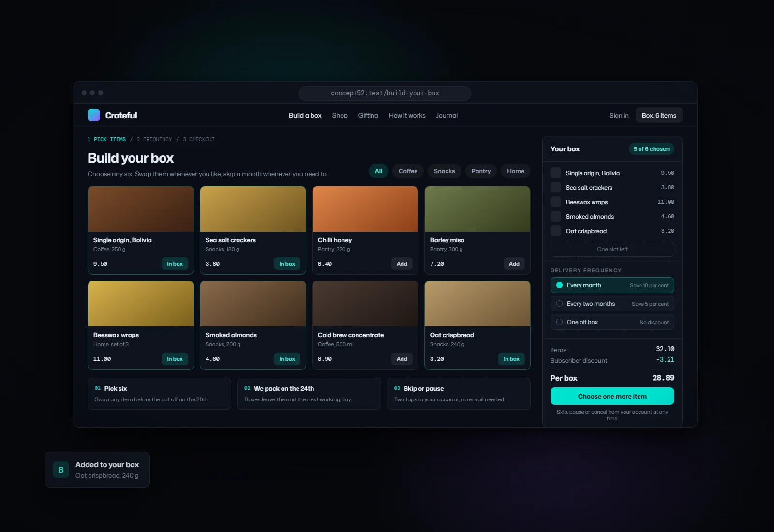The image size is (774, 532).
Task: Remove Single origin, Bolivia from your box
Action: point(556,173)
